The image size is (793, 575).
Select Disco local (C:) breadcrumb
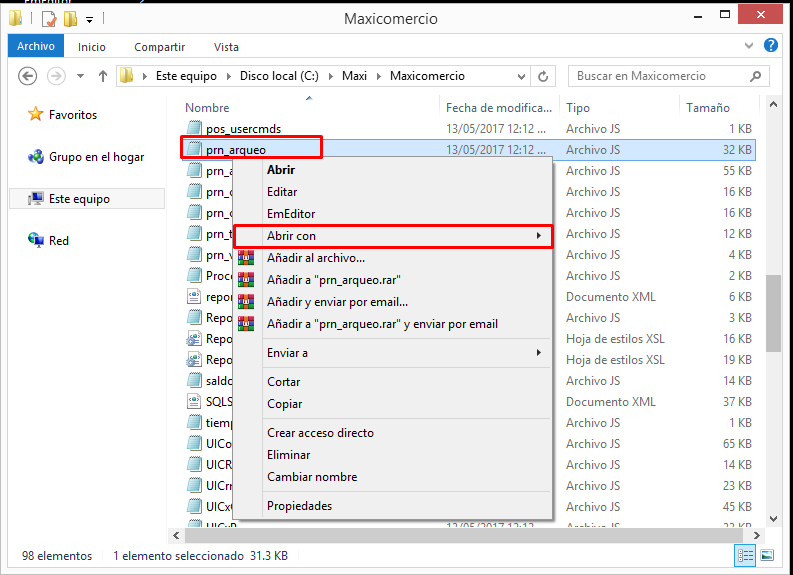[279, 76]
